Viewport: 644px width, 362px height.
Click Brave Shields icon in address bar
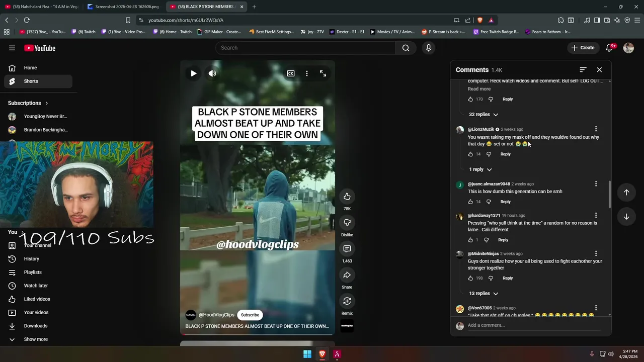tap(480, 20)
